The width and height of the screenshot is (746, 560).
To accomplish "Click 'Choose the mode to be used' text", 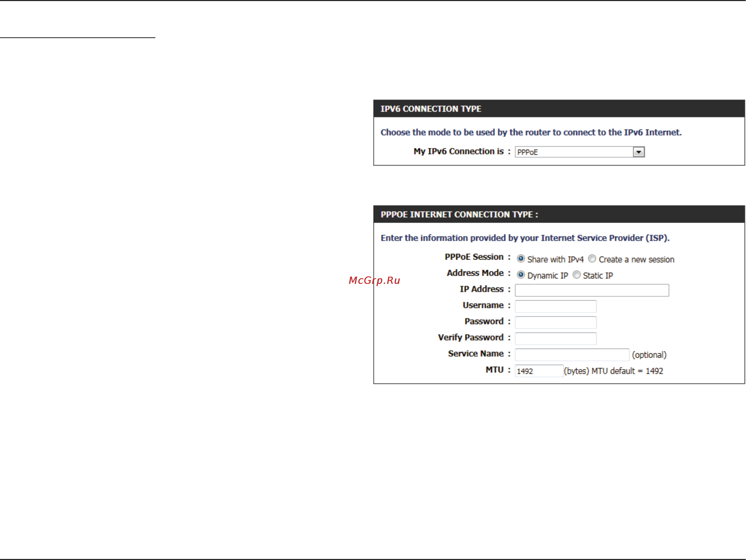I will tap(531, 133).
